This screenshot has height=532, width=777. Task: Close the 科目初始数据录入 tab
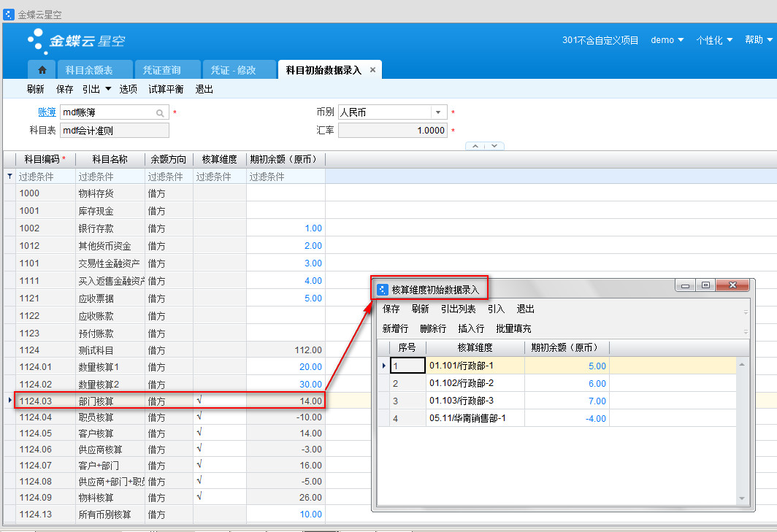tap(372, 70)
